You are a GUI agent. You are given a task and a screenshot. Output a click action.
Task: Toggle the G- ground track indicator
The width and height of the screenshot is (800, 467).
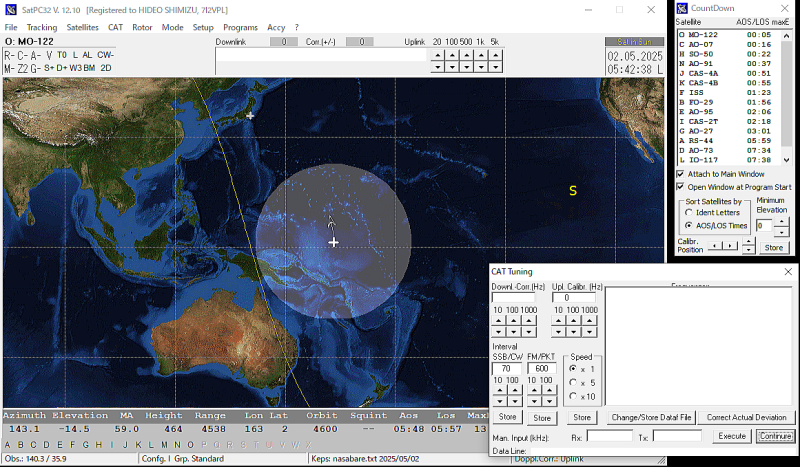coord(36,68)
